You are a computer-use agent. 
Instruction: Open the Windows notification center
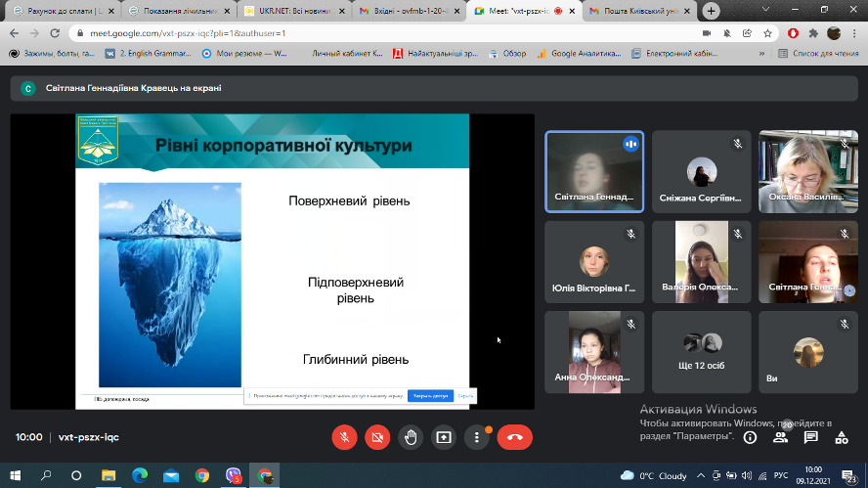click(x=848, y=476)
